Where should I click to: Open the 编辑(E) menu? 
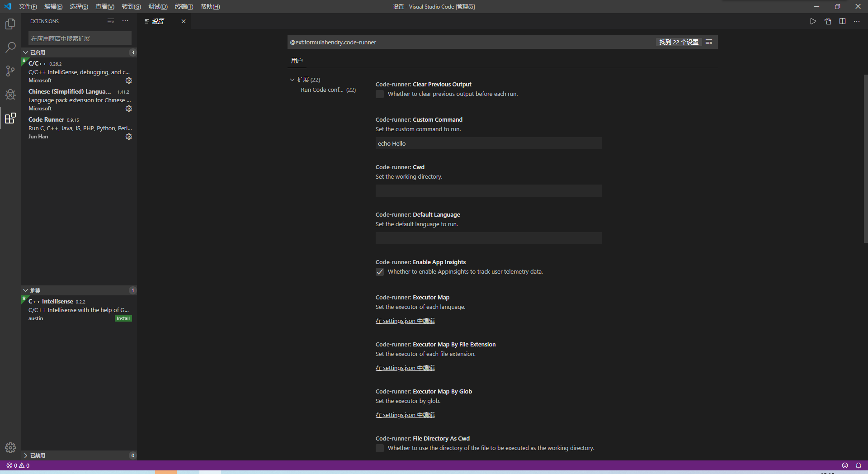pyautogui.click(x=53, y=6)
